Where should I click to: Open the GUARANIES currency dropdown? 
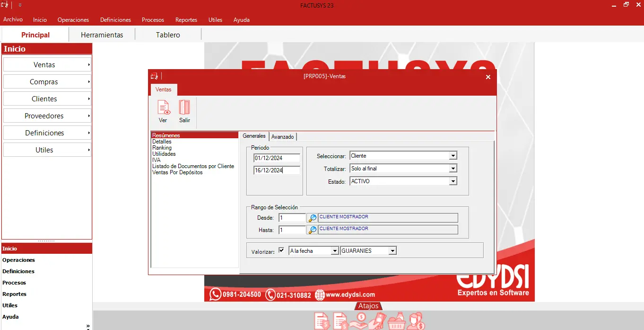tap(392, 251)
